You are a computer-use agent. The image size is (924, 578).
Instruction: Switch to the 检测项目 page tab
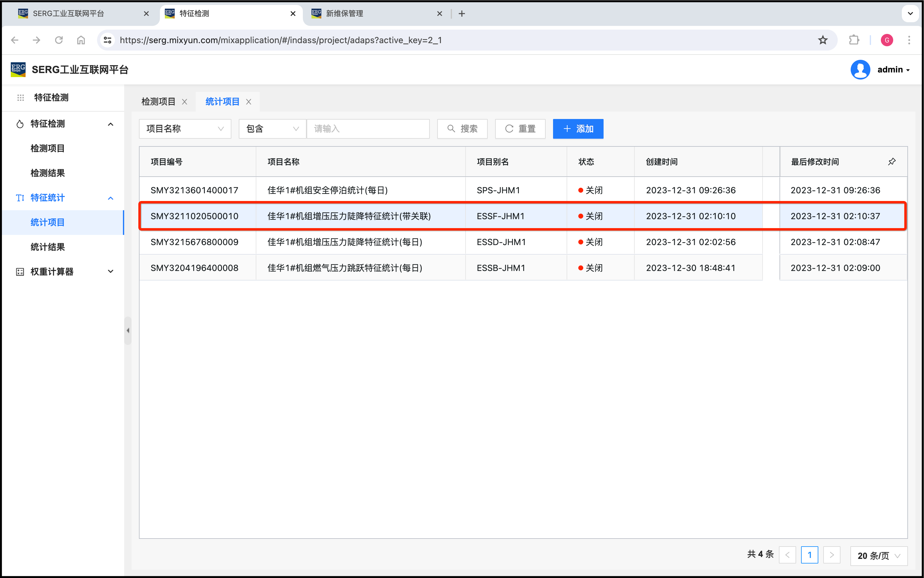click(158, 102)
